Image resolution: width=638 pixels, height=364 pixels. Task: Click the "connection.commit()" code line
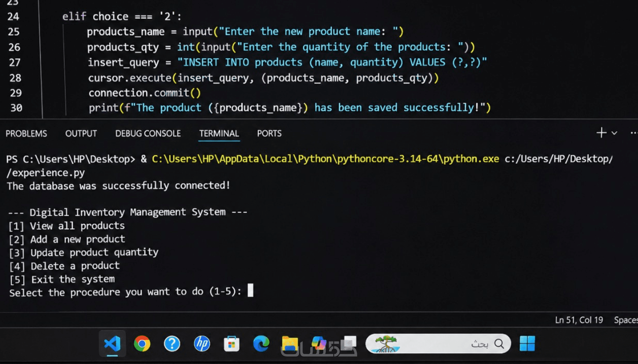point(145,93)
